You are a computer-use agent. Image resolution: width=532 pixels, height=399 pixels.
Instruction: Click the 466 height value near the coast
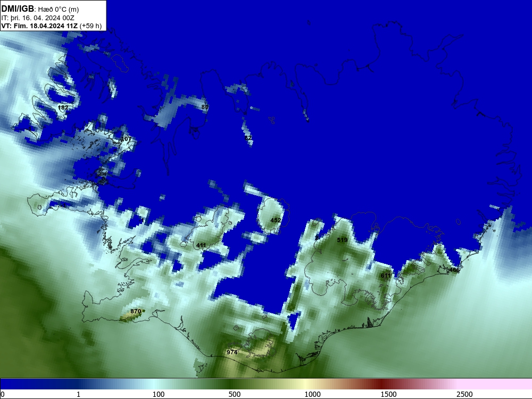[x=454, y=270]
